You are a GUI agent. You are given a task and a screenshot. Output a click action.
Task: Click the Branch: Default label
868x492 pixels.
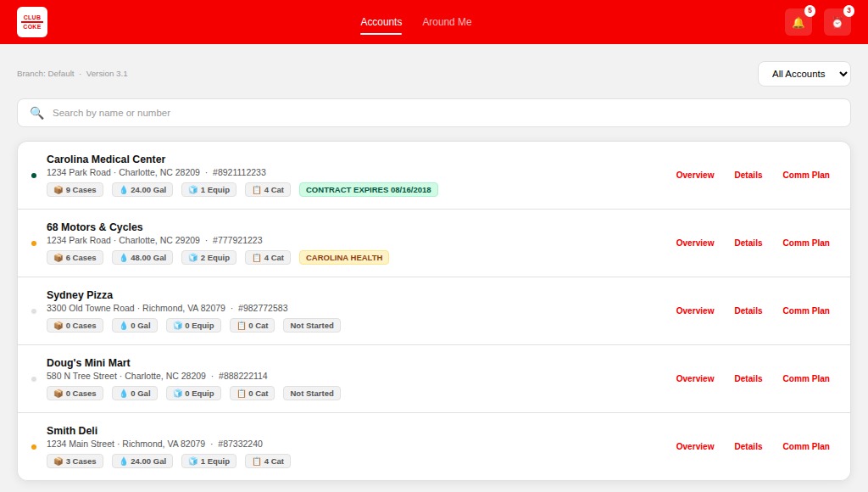(x=46, y=74)
